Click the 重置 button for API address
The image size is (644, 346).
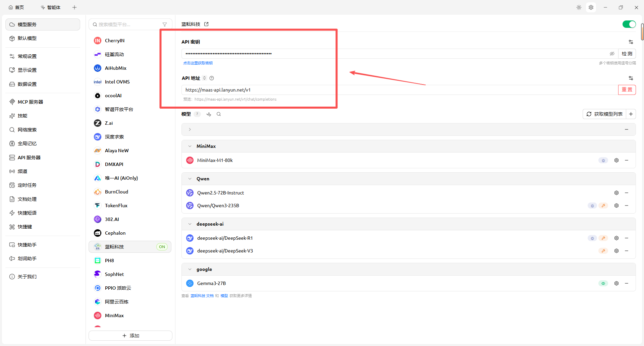click(627, 90)
